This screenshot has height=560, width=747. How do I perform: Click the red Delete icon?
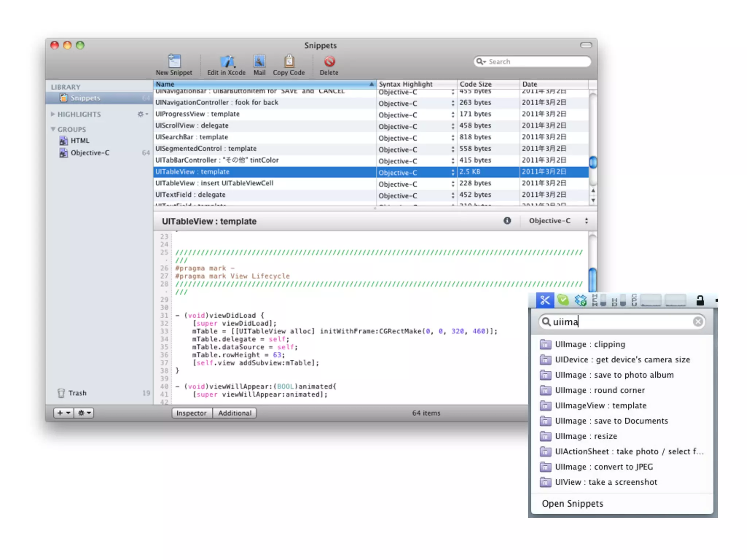[x=329, y=61]
